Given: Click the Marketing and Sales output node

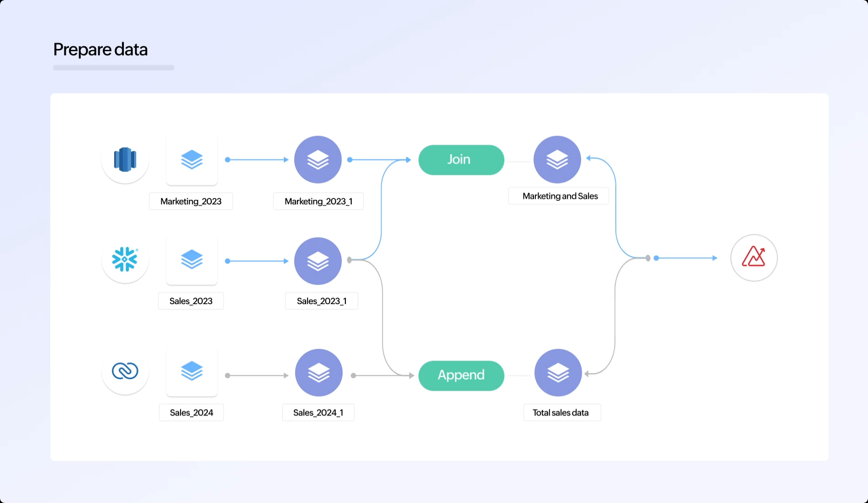Looking at the screenshot, I should tap(557, 160).
